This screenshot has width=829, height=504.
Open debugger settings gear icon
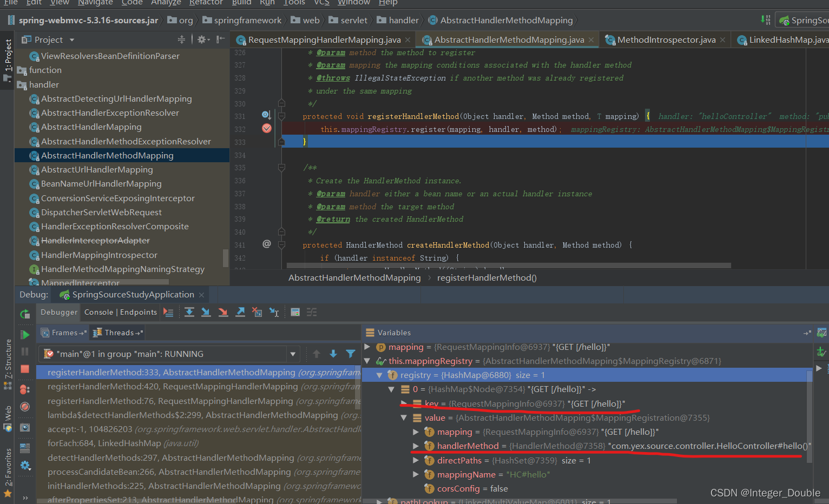[25, 465]
